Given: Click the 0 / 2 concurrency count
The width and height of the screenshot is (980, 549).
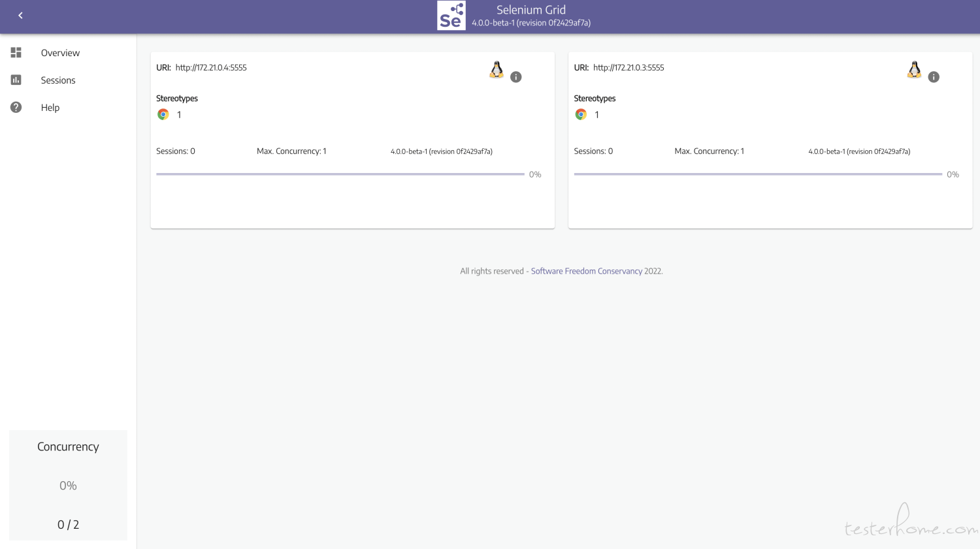Looking at the screenshot, I should click(68, 525).
